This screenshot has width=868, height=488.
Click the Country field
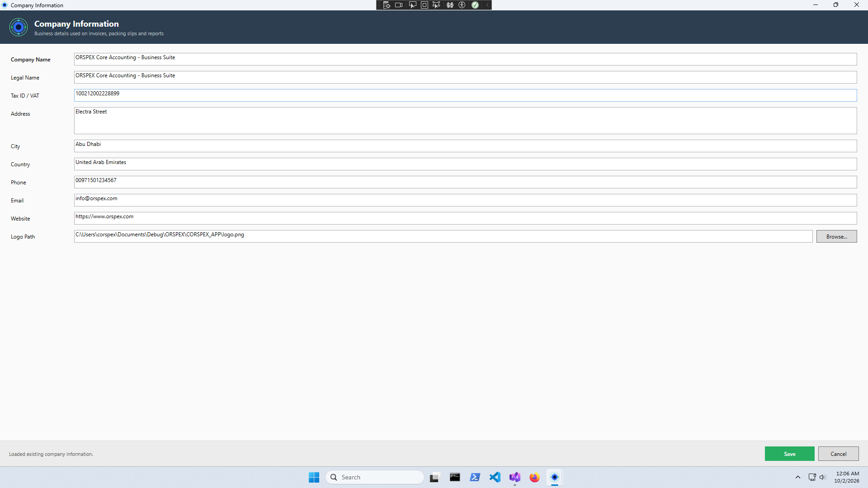pyautogui.click(x=465, y=164)
